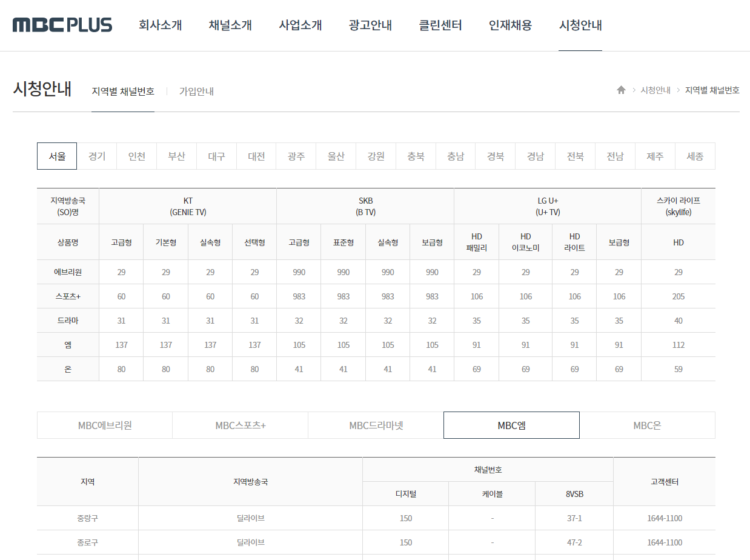Click skylife 온 channel number 59

pyautogui.click(x=679, y=369)
